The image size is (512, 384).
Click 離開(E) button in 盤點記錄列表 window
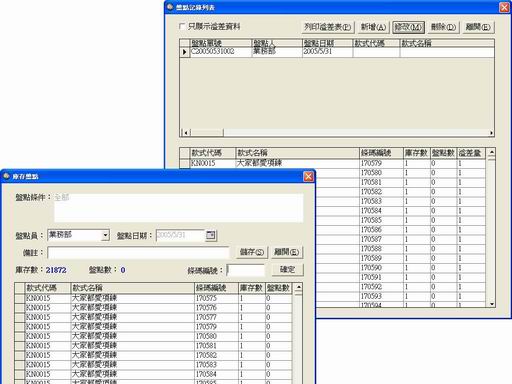click(478, 27)
